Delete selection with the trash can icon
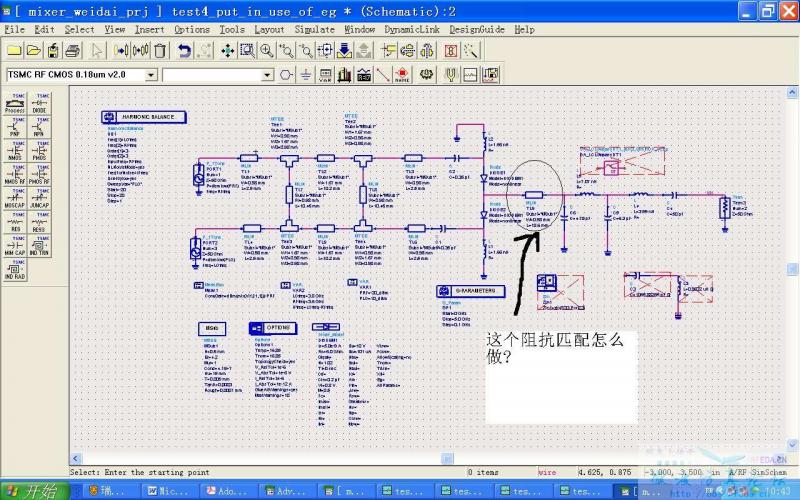The height and width of the screenshot is (500, 800). pos(160,51)
